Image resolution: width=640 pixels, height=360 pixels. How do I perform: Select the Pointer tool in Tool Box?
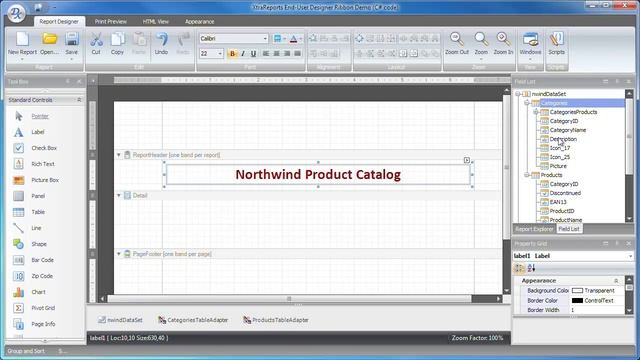point(40,116)
